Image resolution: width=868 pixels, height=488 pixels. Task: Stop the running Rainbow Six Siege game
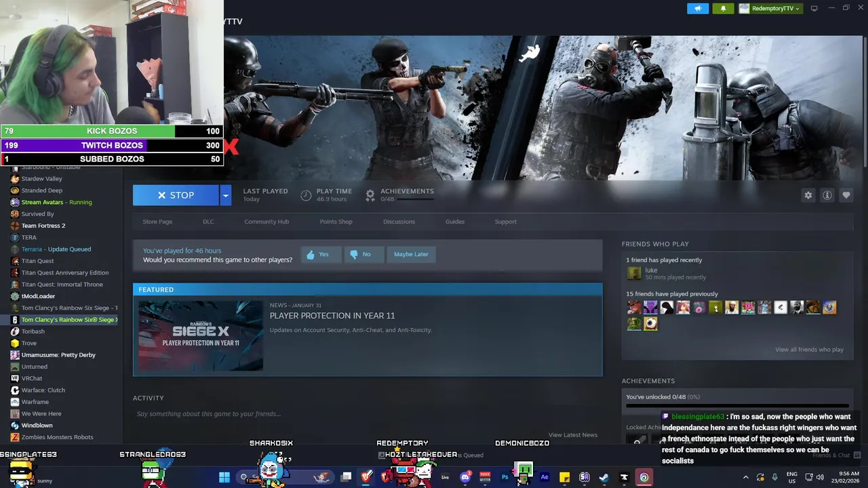pyautogui.click(x=176, y=195)
